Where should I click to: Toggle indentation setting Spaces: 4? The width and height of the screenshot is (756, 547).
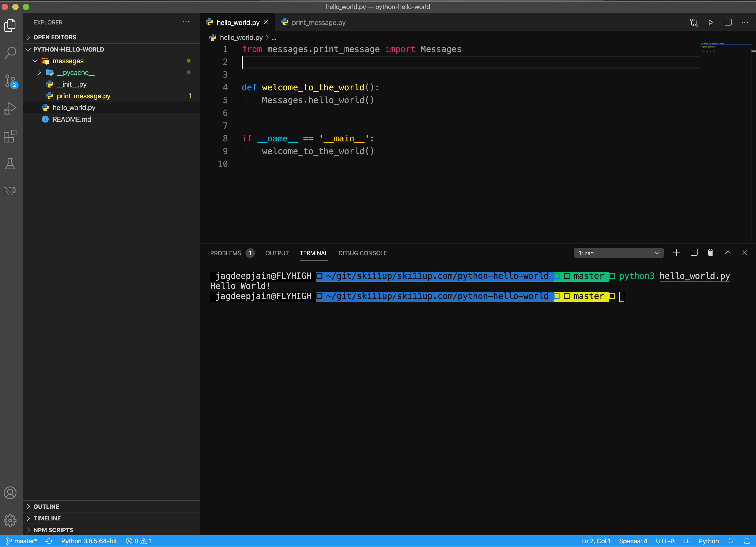[x=633, y=541]
